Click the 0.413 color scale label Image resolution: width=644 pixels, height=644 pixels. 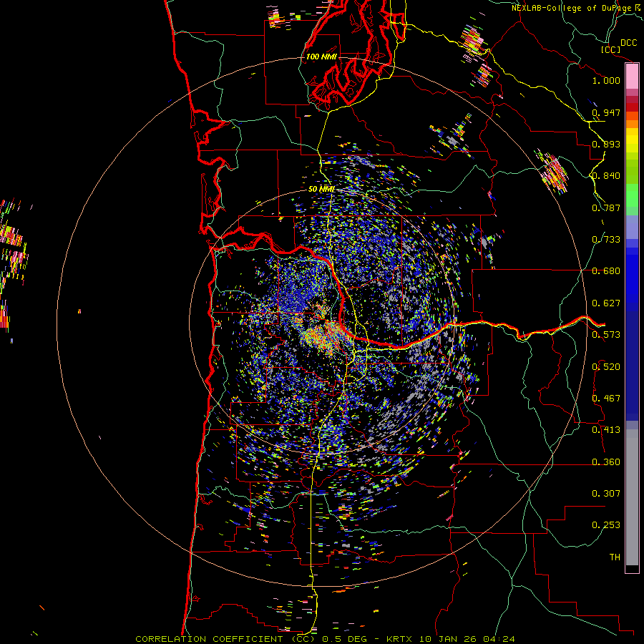click(x=606, y=429)
